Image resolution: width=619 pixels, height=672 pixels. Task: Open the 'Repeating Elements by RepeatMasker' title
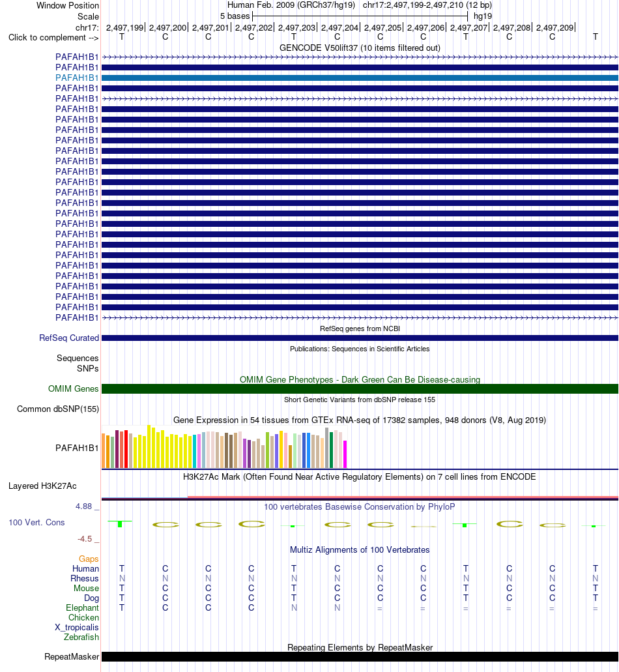pyautogui.click(x=360, y=648)
